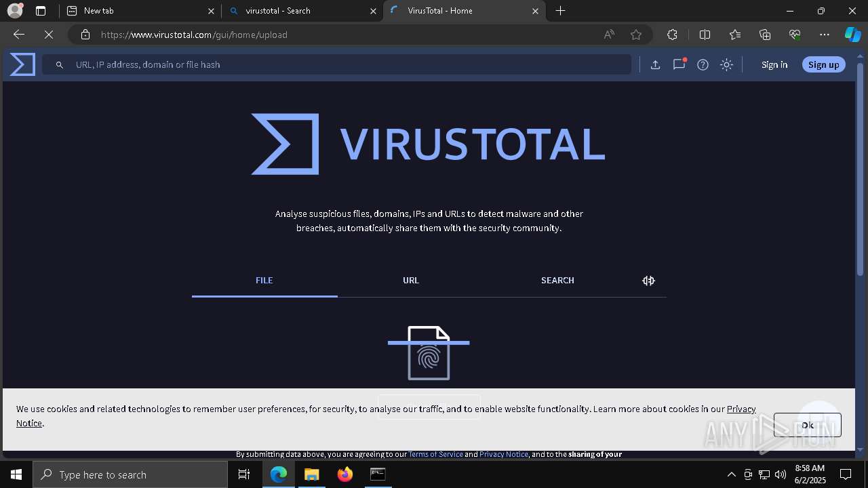Viewport: 868px width, 488px height.
Task: Open the Windows Start menu
Action: pyautogui.click(x=16, y=474)
